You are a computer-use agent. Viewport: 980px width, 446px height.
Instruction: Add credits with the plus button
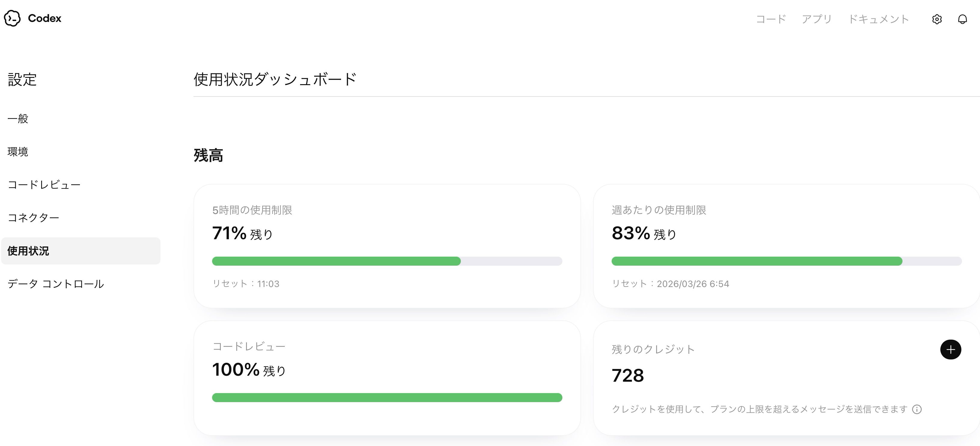pos(950,349)
